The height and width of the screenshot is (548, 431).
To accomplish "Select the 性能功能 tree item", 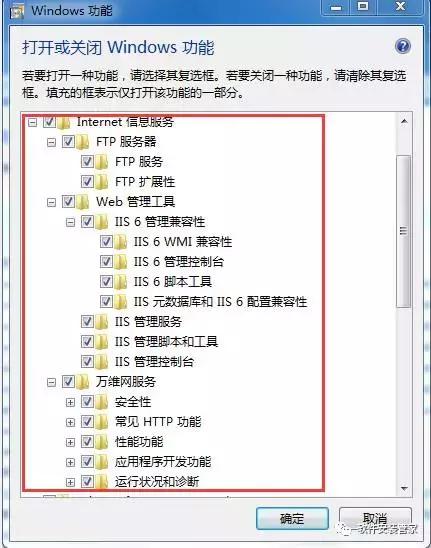I will point(139,442).
